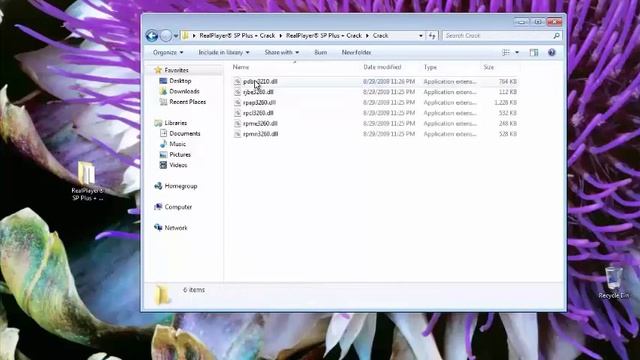This screenshot has height=360, width=640.
Task: Click the 6 items status text
Action: [194, 290]
